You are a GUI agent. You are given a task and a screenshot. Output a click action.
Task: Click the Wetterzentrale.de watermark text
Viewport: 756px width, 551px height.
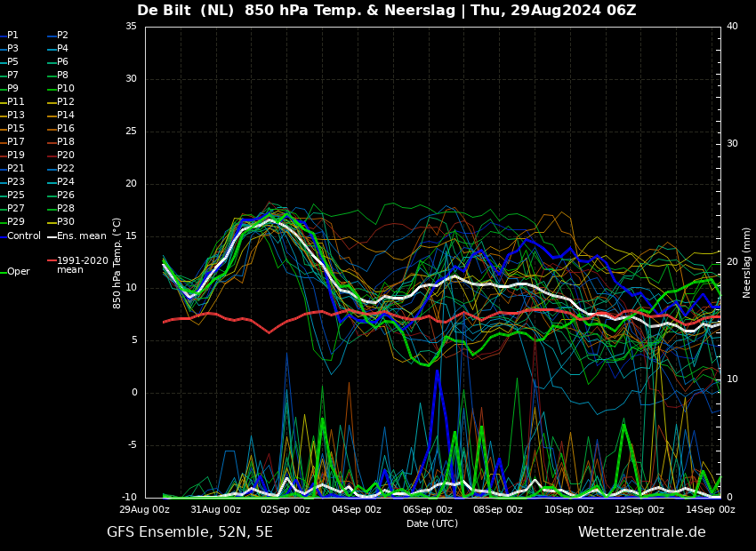click(x=641, y=532)
